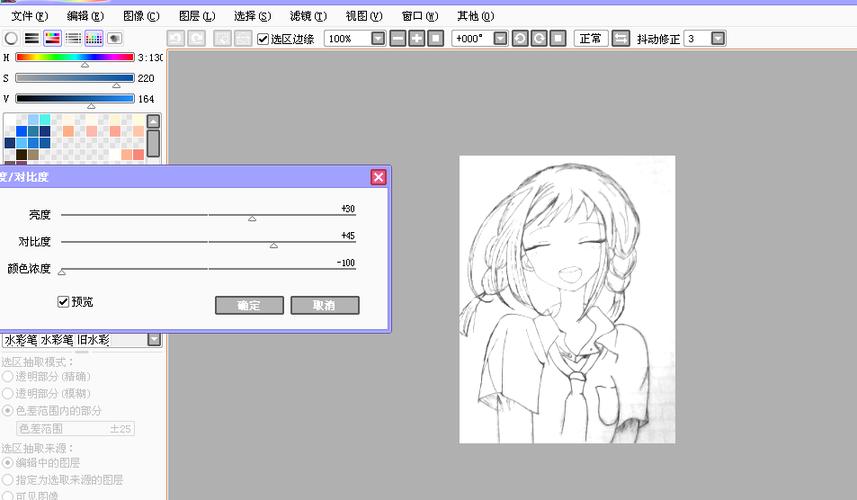Viewport: 857px width, 500px height.
Task: Uncheck the 预览 preview checkbox
Action: [64, 301]
